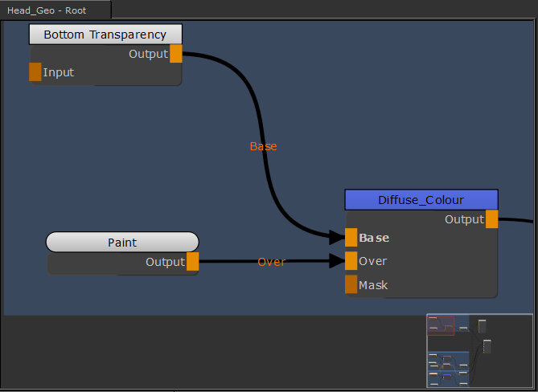Click Output port on Bottom Transparency node
Viewport: 538px width, 392px height.
click(x=176, y=54)
